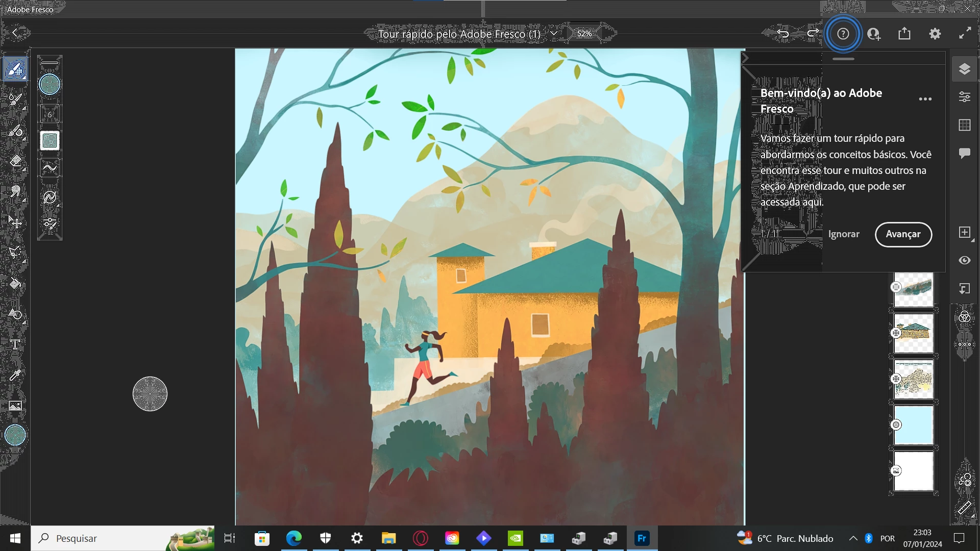Toggle the precision grid panel icon
This screenshot has width=980, height=551.
pyautogui.click(x=964, y=125)
